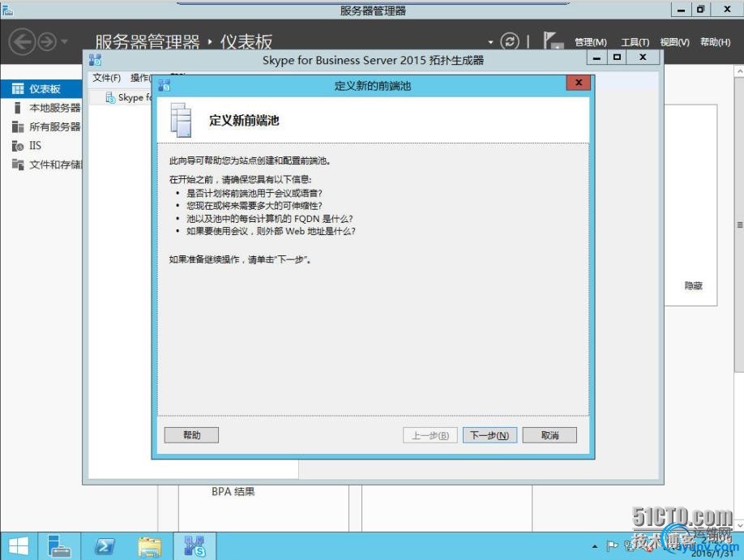Image resolution: width=744 pixels, height=560 pixels.
Task: Click the 仪表板 breadcrumb title
Action: click(246, 42)
